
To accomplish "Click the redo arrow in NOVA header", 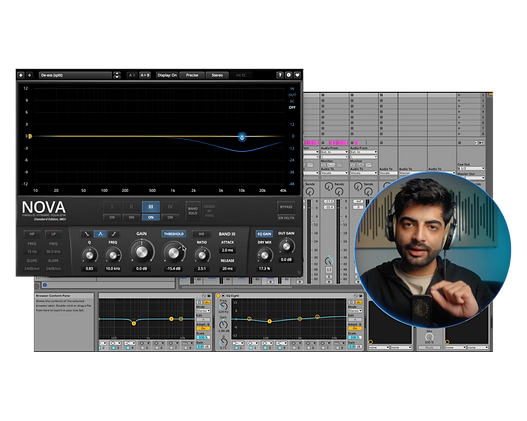I will coord(30,75).
